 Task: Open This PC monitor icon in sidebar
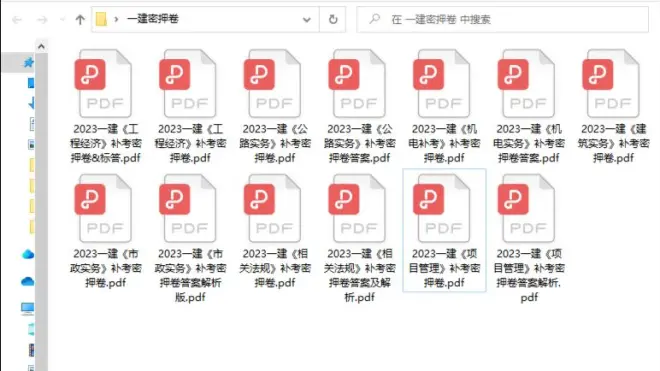(x=27, y=308)
